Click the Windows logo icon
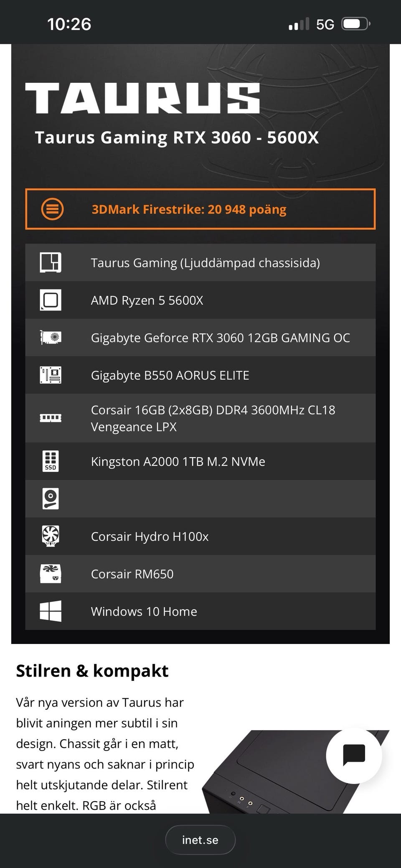The height and width of the screenshot is (868, 401). (x=51, y=611)
